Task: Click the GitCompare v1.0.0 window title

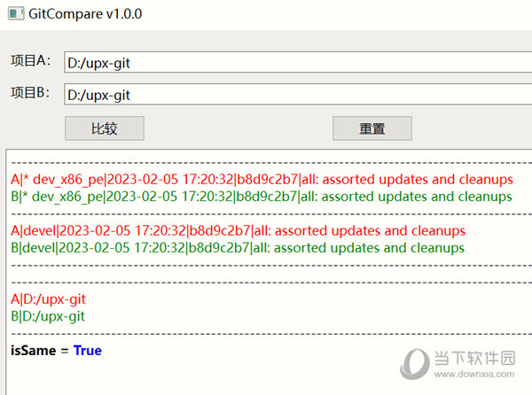Action: [85, 14]
